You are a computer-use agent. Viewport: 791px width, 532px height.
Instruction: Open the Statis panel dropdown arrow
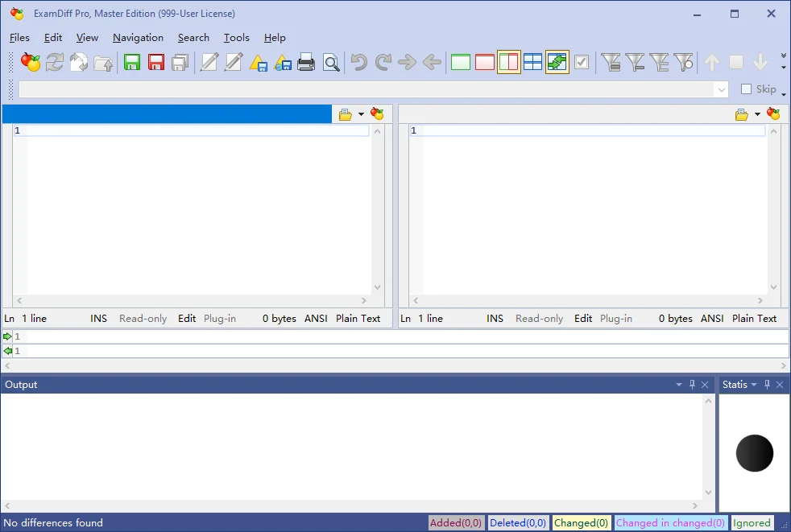(x=754, y=385)
